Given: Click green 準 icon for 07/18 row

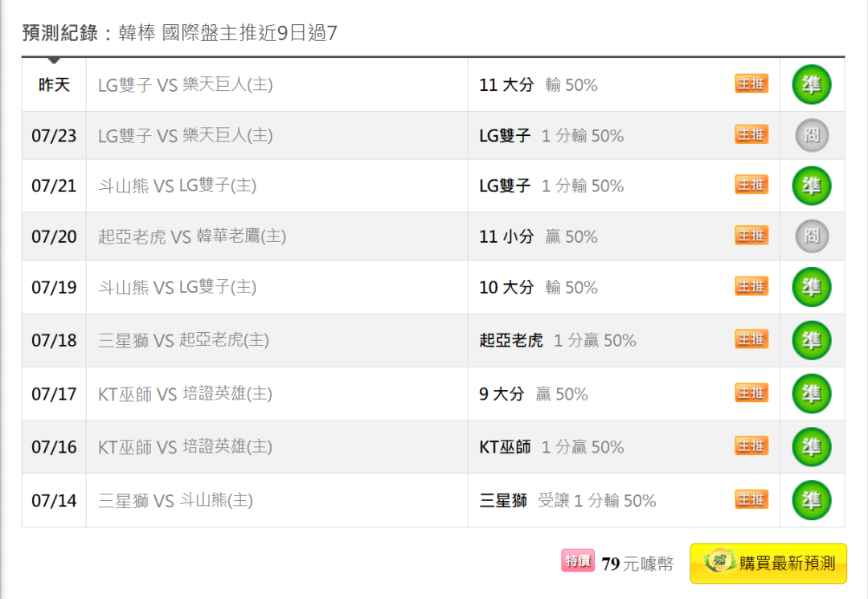Looking at the screenshot, I should coord(812,340).
